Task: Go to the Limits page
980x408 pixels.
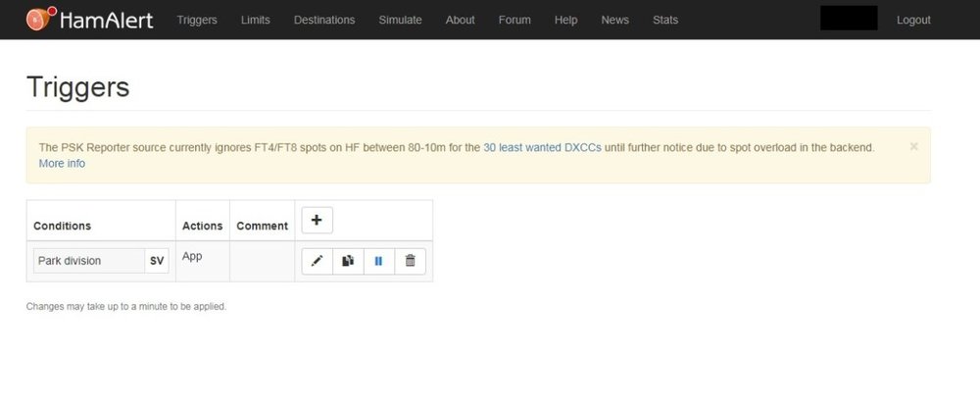Action: point(256,20)
